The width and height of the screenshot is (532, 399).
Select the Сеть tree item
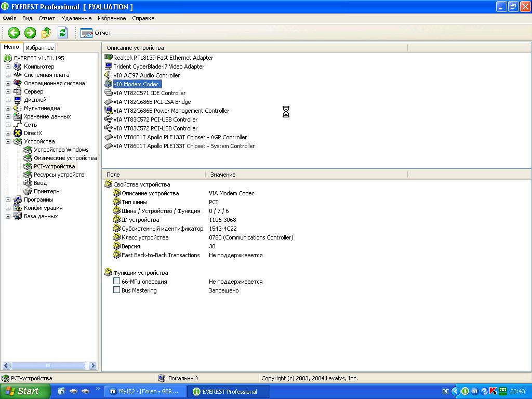(30, 125)
